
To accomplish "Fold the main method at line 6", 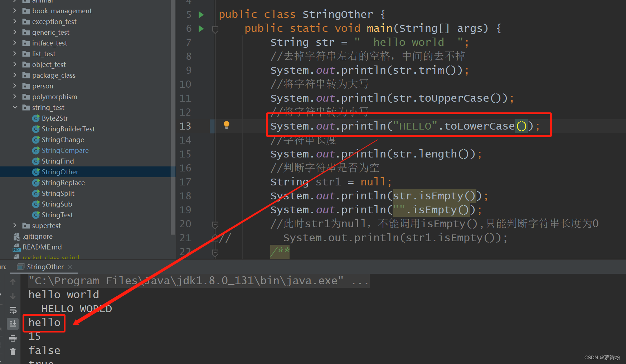I will coord(215,29).
